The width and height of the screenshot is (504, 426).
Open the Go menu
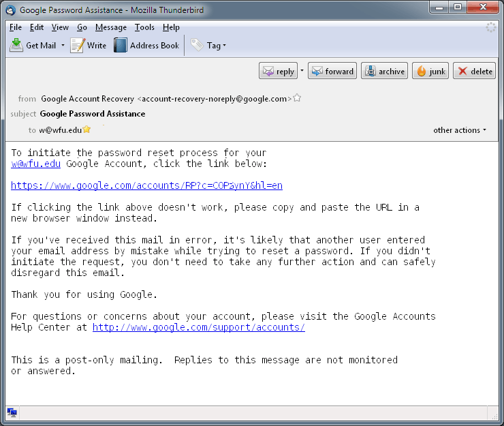click(x=82, y=27)
